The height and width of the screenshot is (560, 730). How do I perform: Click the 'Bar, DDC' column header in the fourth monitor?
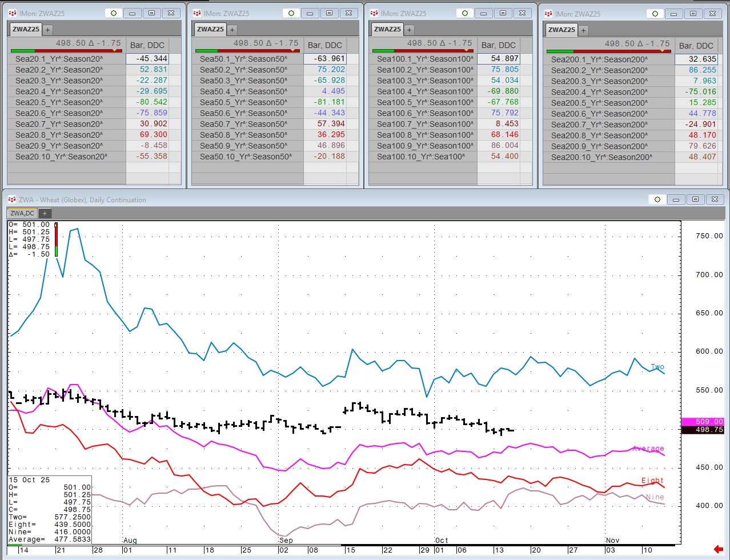696,46
